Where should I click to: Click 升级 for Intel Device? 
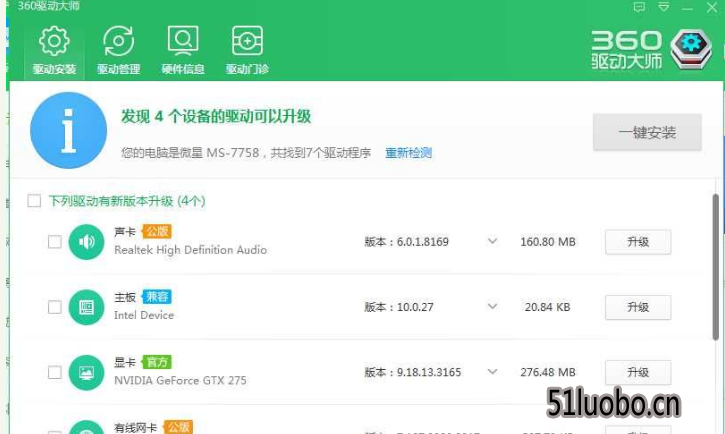(x=638, y=307)
